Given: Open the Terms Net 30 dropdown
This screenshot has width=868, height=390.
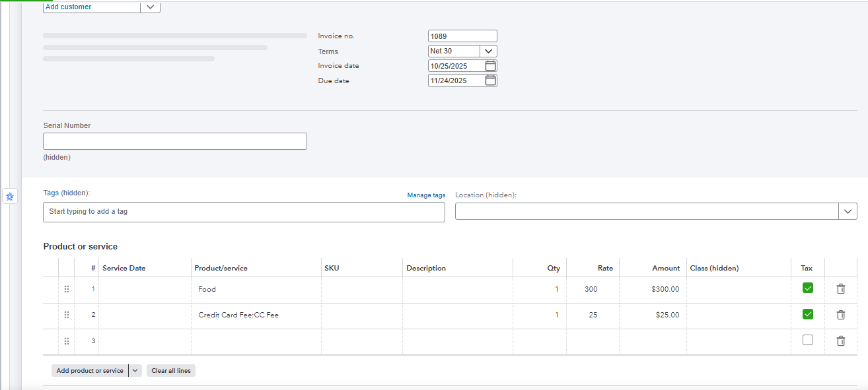Looking at the screenshot, I should [488, 51].
